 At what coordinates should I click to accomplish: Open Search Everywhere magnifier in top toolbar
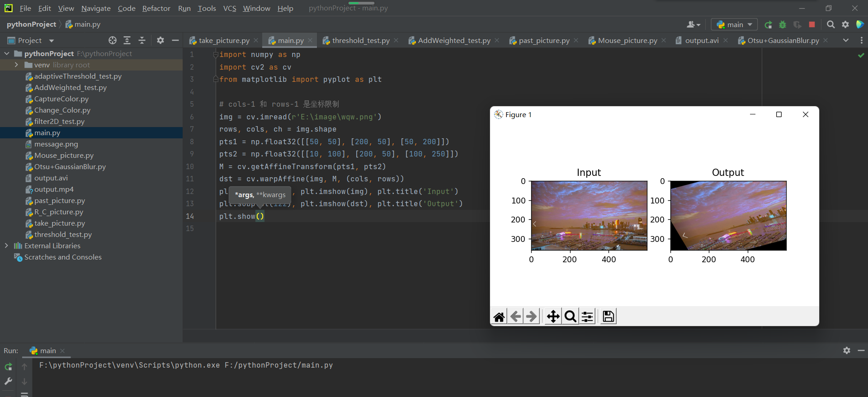pyautogui.click(x=831, y=24)
